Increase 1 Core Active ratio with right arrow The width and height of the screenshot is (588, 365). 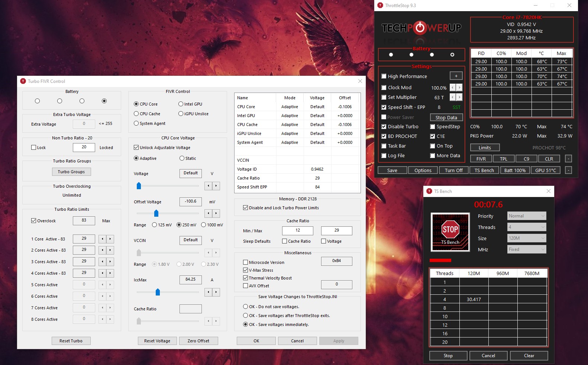coord(110,239)
